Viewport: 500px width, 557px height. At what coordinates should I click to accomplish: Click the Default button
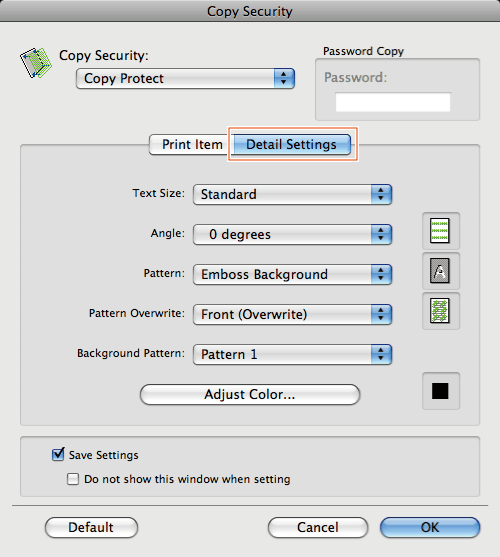(x=91, y=528)
